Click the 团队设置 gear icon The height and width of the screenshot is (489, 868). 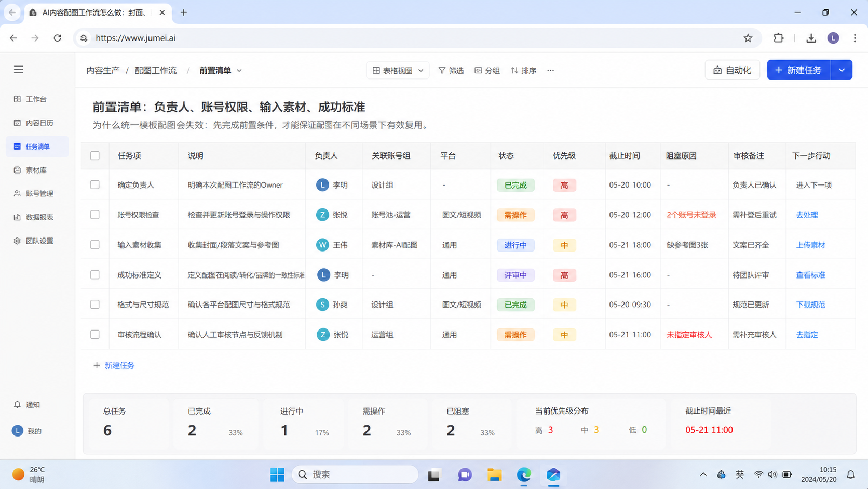(x=17, y=241)
